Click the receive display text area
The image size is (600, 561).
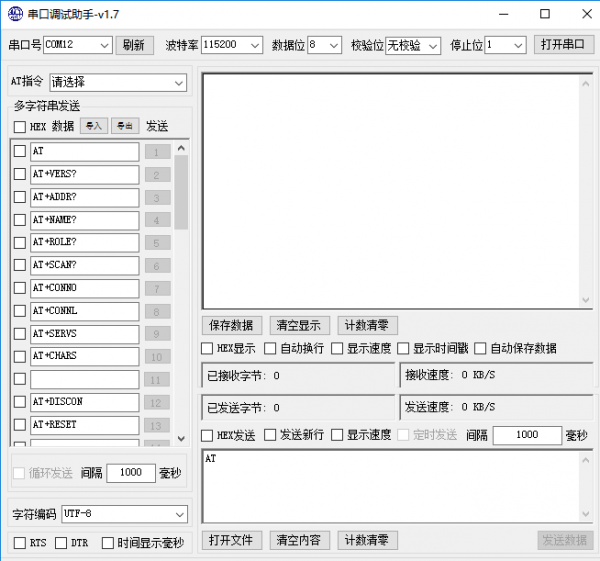click(x=391, y=191)
